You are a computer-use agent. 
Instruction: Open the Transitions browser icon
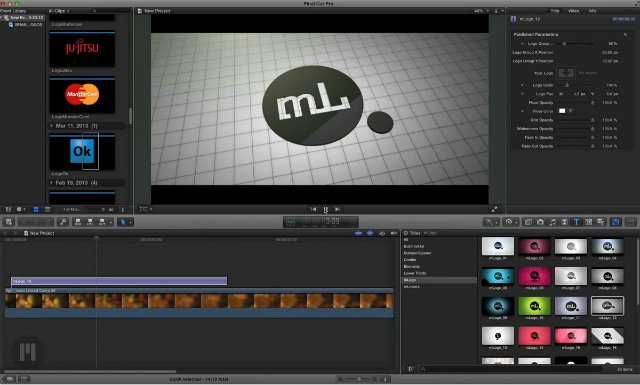(564, 222)
